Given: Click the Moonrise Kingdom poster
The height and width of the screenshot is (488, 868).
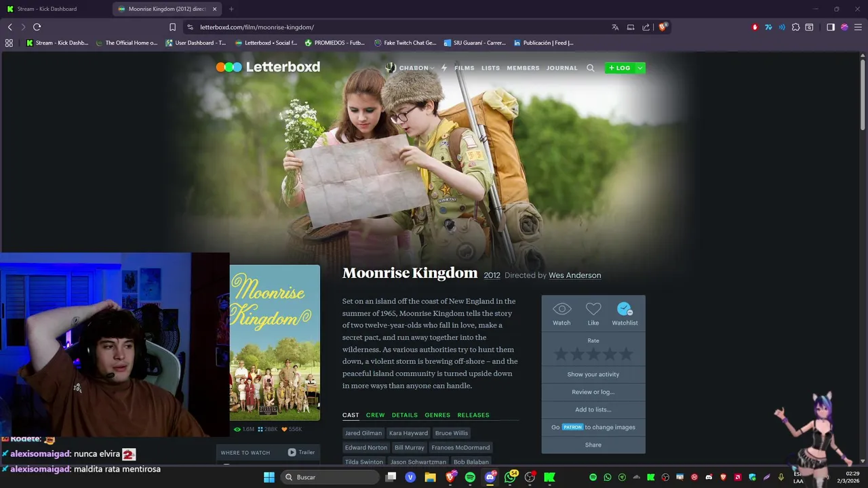Looking at the screenshot, I should 275,342.
